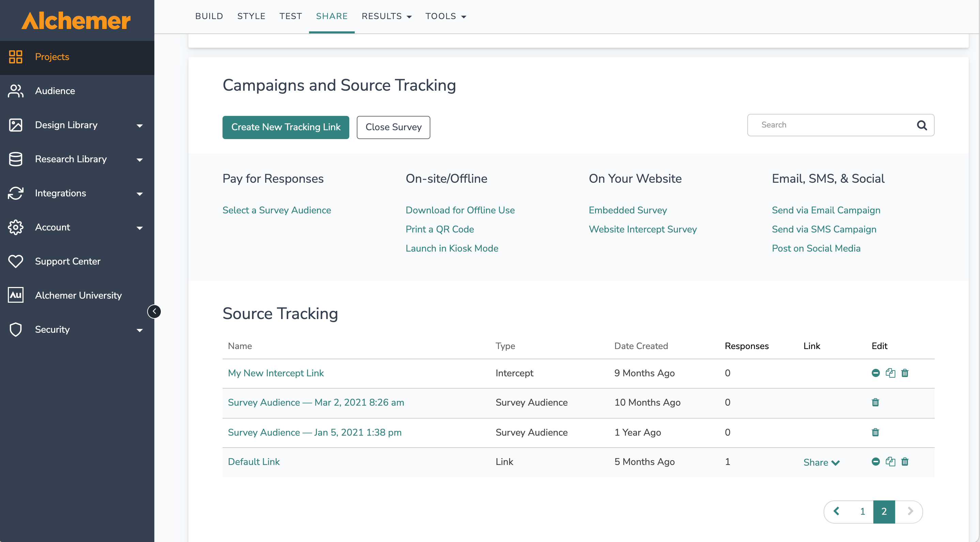Duplicate the My New Intercept Link

[x=890, y=373]
